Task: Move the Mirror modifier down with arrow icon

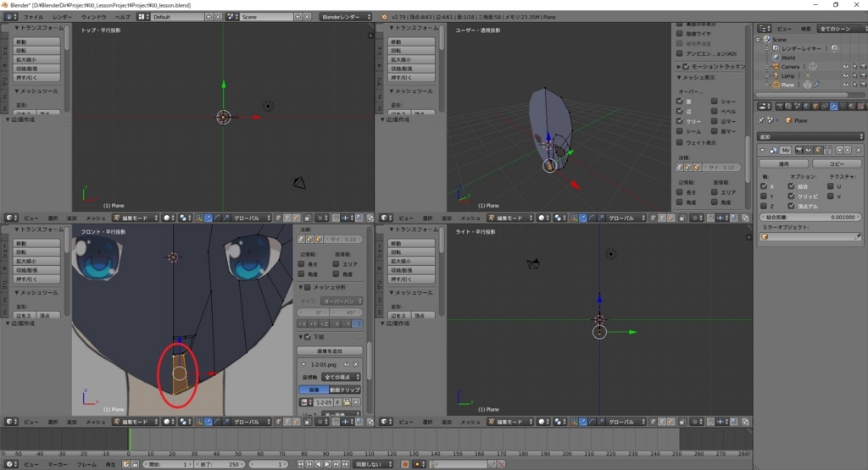Action: tap(848, 151)
